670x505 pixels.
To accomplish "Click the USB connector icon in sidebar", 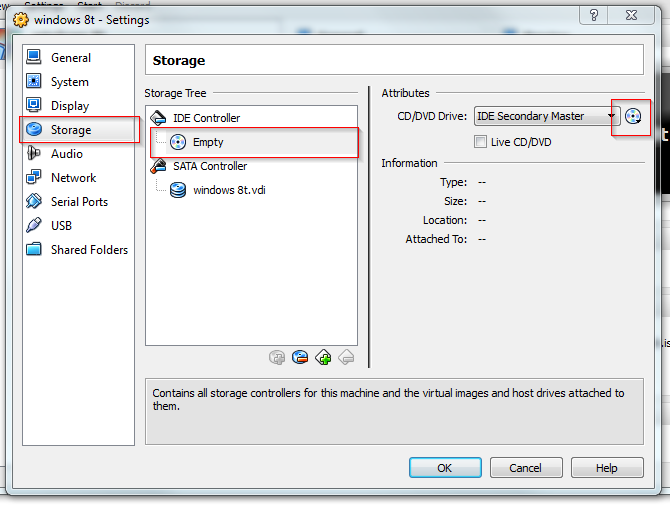I will click(x=34, y=225).
